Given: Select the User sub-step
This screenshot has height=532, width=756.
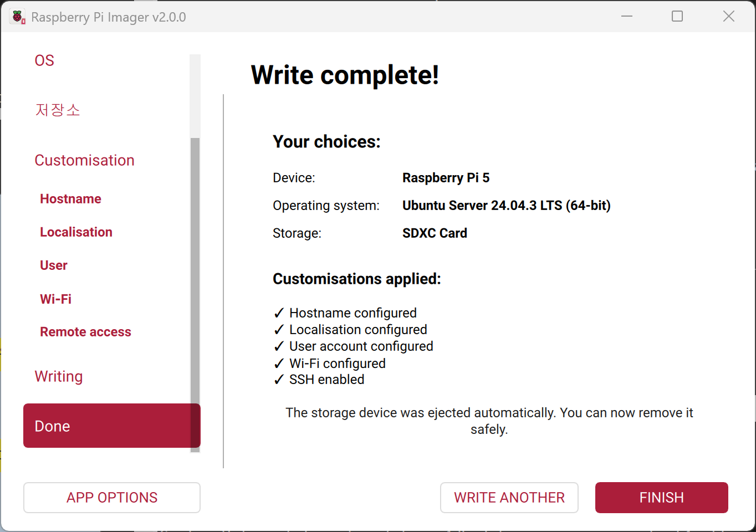Looking at the screenshot, I should [x=53, y=265].
